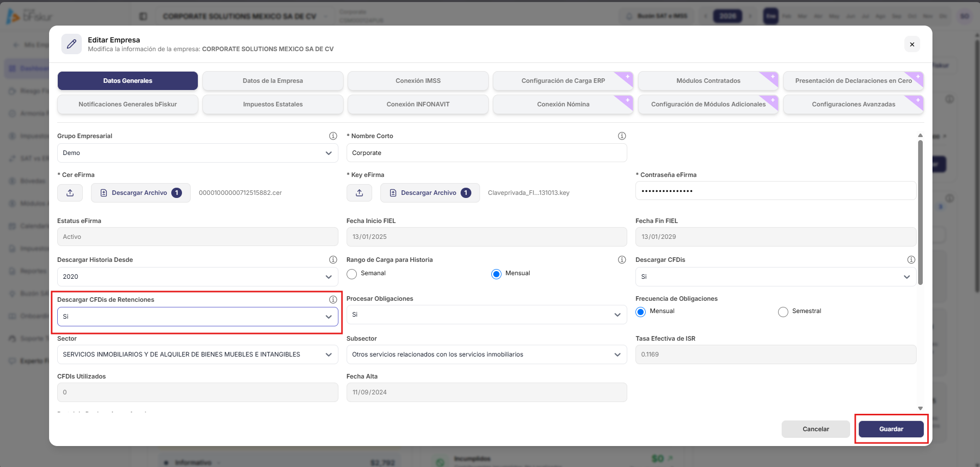Open Configuración de Módulos Adicionales tab

coord(708,104)
